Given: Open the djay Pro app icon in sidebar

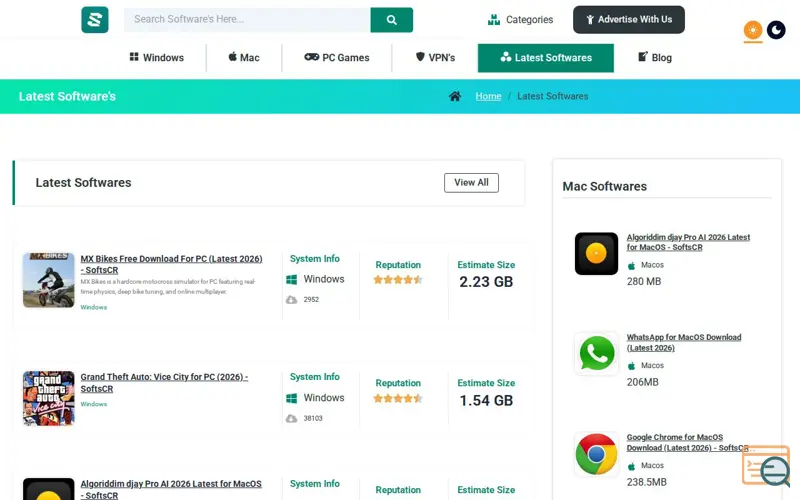Looking at the screenshot, I should (596, 254).
